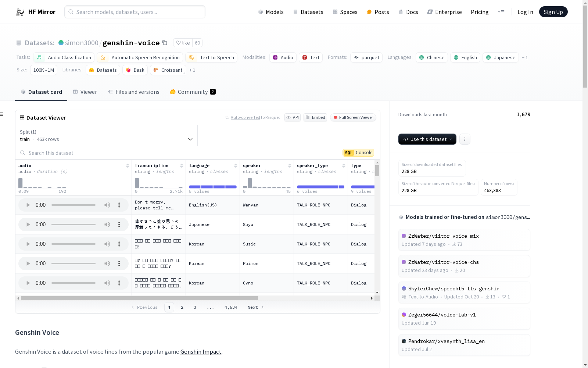The height and width of the screenshot is (368, 588).
Task: Open the SkylerChew/speecht5_tts_genshin model
Action: coord(464,293)
